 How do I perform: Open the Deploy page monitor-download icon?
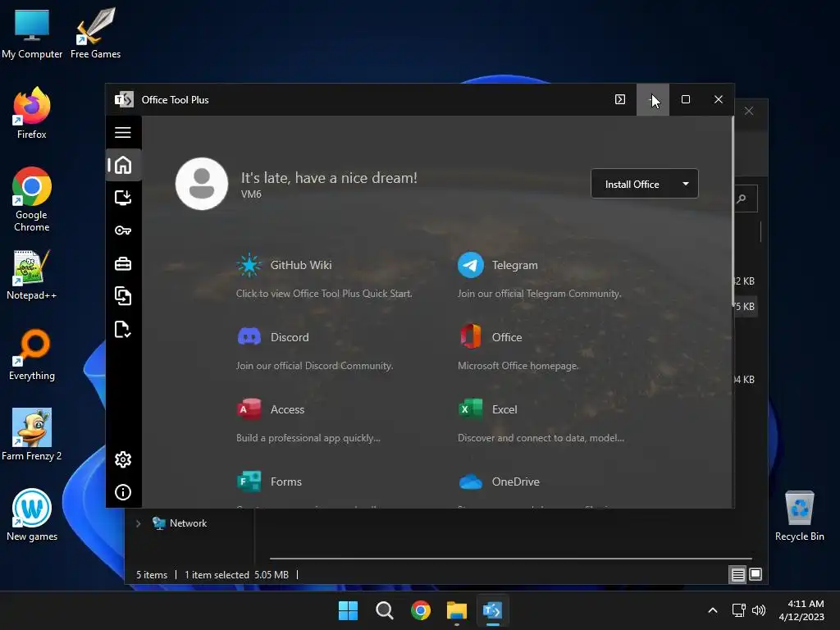tap(123, 198)
